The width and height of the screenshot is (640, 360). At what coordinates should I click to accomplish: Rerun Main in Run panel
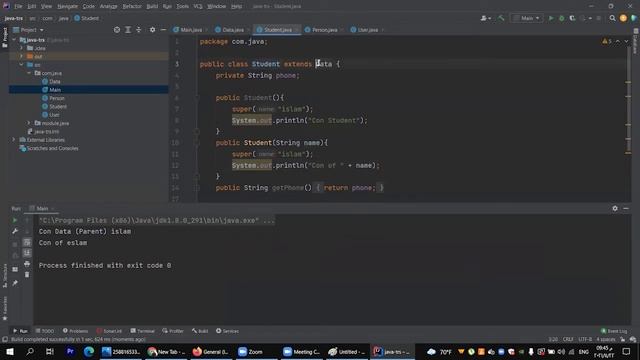[x=15, y=220]
